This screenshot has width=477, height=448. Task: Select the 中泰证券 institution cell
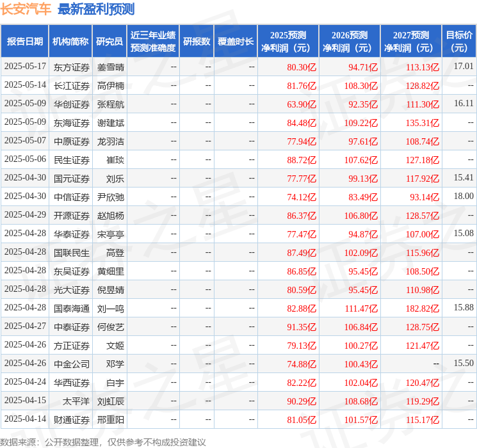point(72,327)
